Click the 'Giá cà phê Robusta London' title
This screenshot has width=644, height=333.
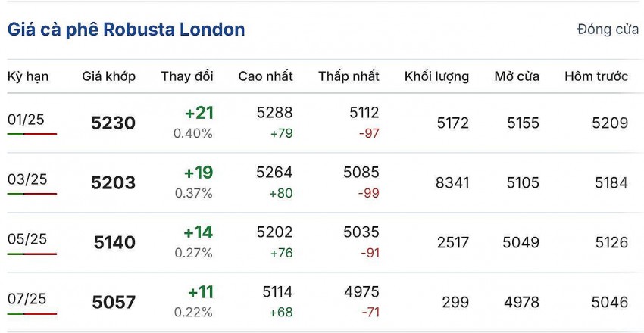coord(127,30)
